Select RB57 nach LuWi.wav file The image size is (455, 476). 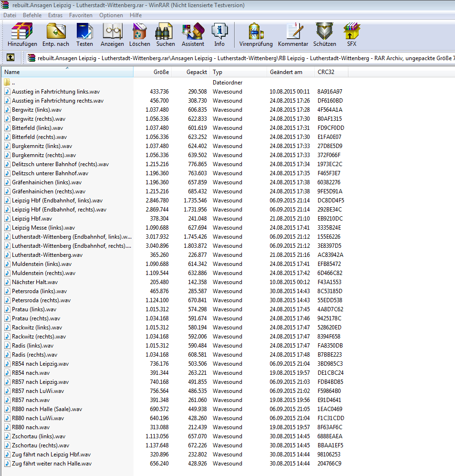38,391
